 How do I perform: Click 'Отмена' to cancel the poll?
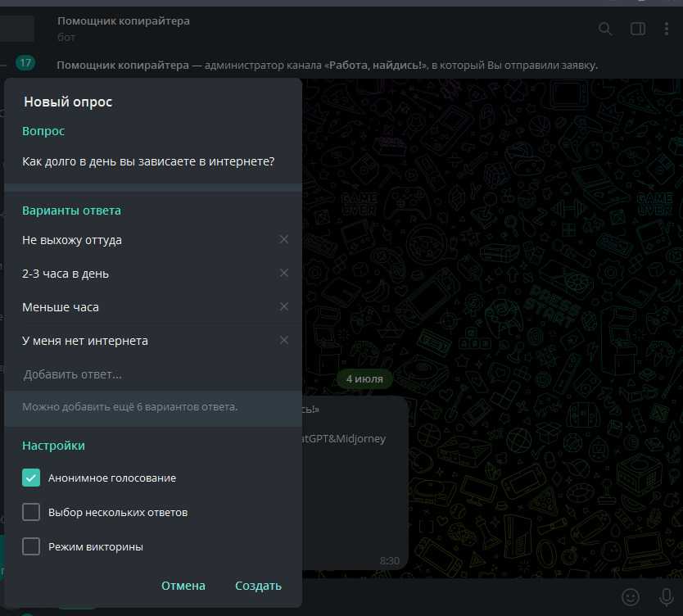coord(183,586)
